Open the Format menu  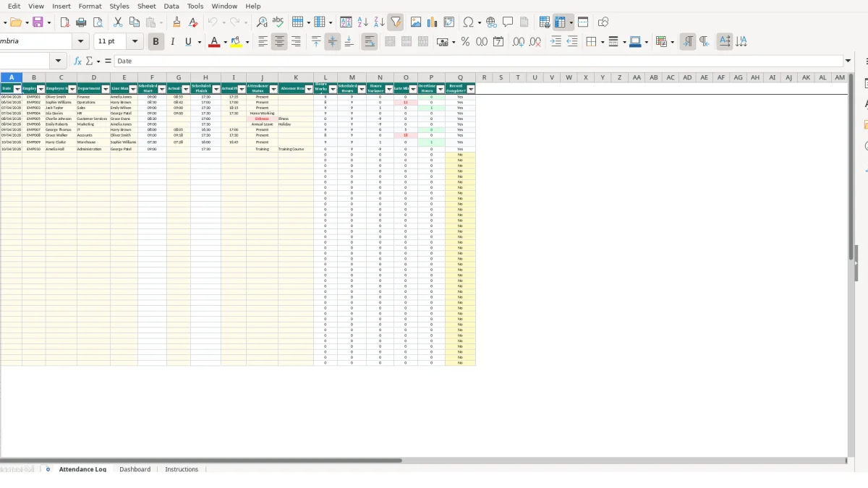pyautogui.click(x=90, y=6)
